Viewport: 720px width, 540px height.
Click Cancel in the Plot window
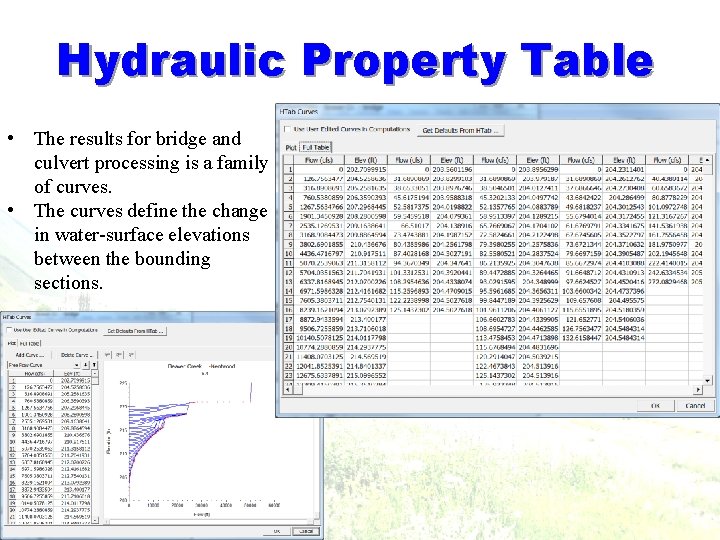coord(306,531)
